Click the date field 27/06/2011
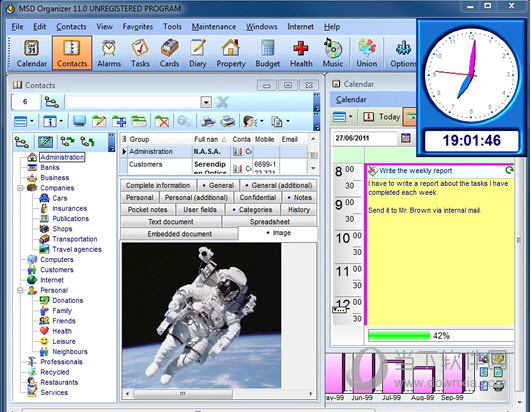The width and height of the screenshot is (531, 412). click(365, 138)
